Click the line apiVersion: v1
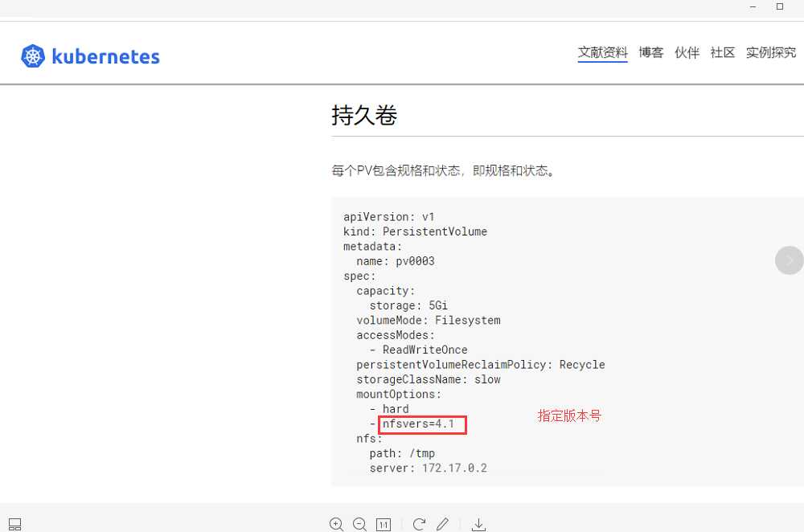This screenshot has height=532, width=804. [388, 217]
